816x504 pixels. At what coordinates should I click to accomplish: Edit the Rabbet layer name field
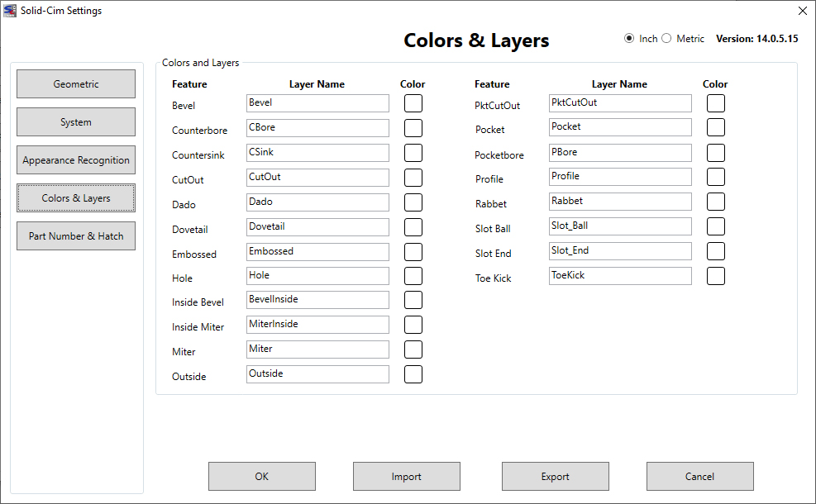620,202
